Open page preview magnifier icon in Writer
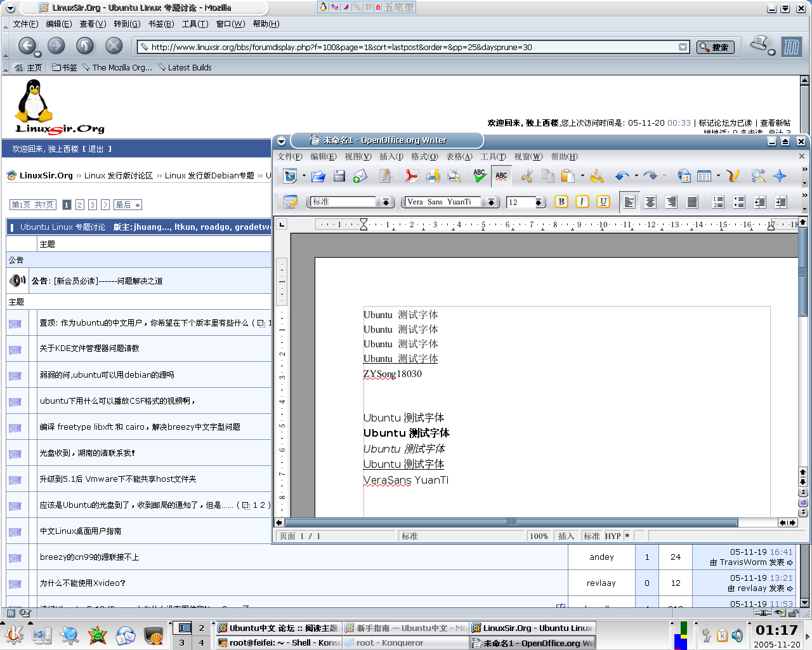Image resolution: width=812 pixels, height=650 pixels. (454, 176)
